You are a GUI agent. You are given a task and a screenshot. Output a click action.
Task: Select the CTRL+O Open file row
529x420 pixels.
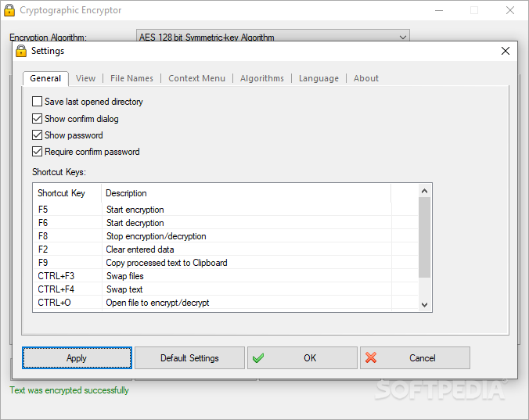(225, 303)
